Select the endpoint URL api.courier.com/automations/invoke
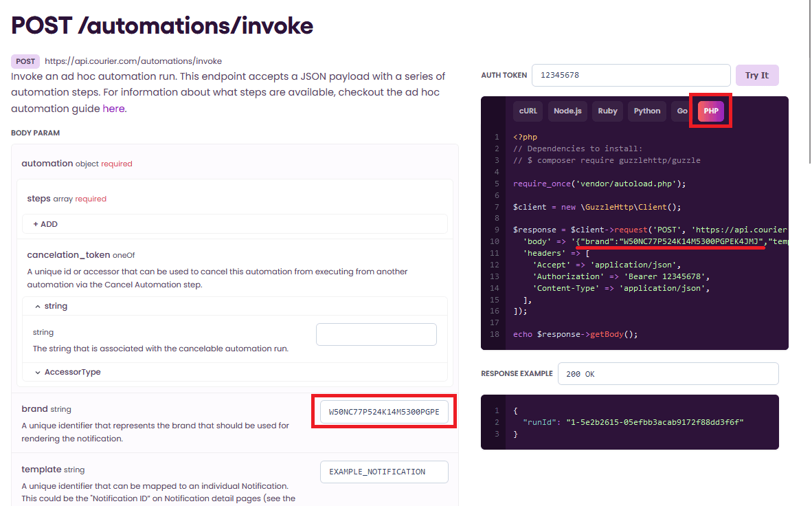The width and height of the screenshot is (812, 506). (x=133, y=61)
